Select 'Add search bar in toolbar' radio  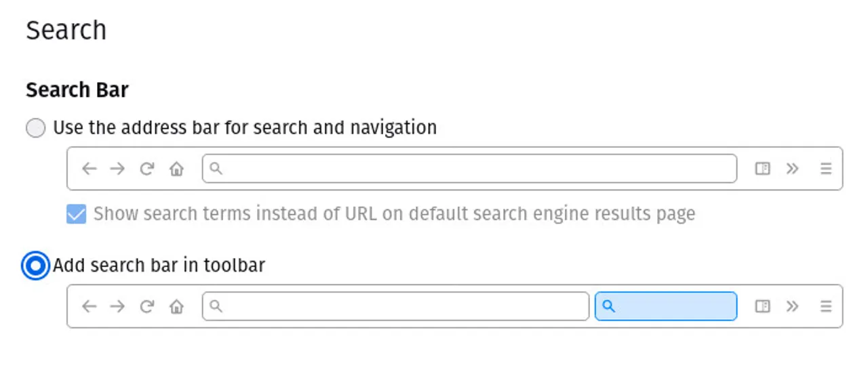35,266
